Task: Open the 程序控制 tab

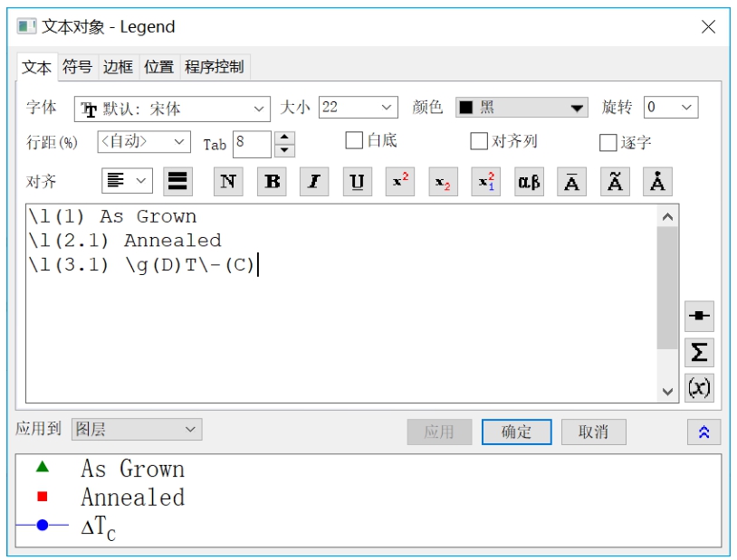Action: point(214,67)
